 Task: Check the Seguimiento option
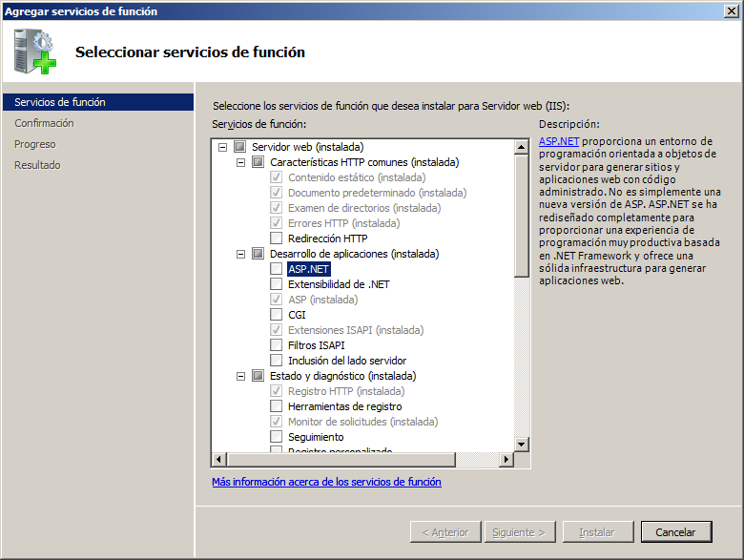(276, 437)
